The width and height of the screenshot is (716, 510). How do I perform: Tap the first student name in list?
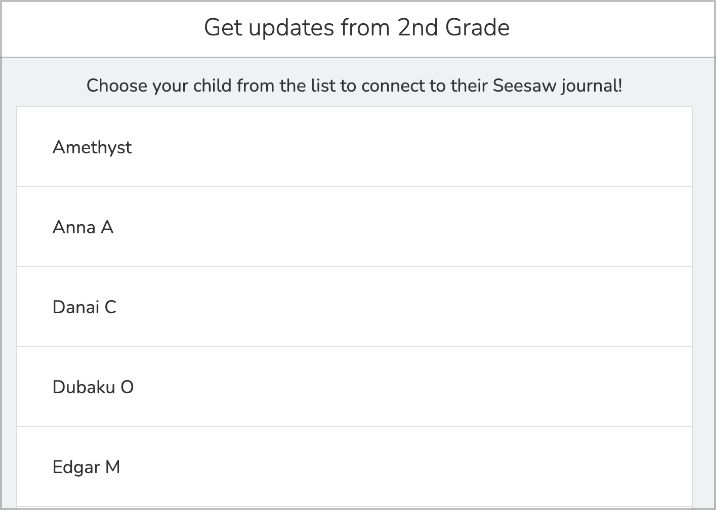click(92, 147)
